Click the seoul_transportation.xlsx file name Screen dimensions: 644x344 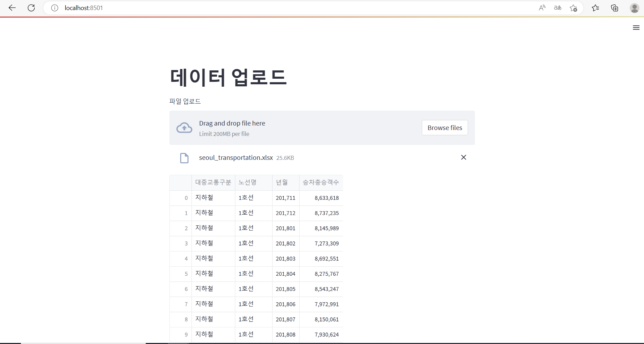coord(236,158)
